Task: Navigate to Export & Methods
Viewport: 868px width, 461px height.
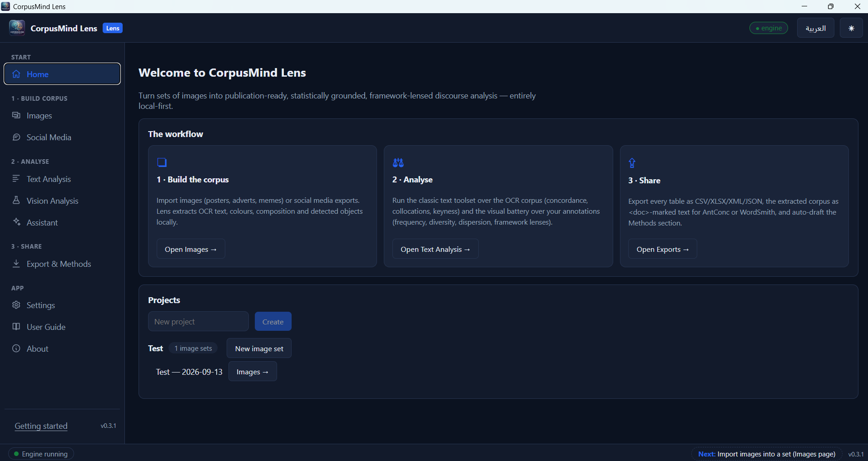Action: pos(62,264)
